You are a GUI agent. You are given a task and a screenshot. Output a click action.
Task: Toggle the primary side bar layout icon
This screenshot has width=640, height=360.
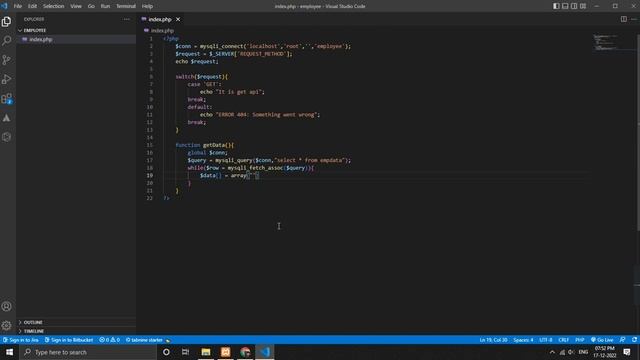click(x=556, y=6)
